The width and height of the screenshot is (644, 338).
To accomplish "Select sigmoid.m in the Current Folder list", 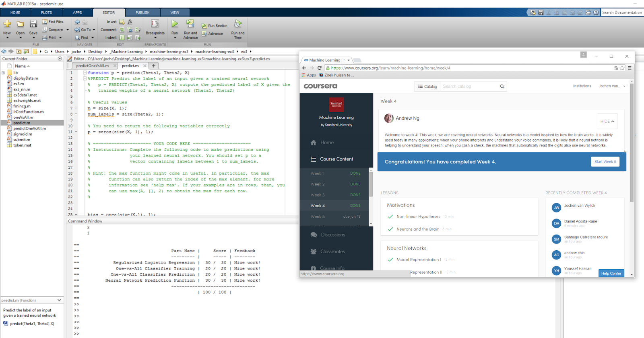I will click(23, 134).
